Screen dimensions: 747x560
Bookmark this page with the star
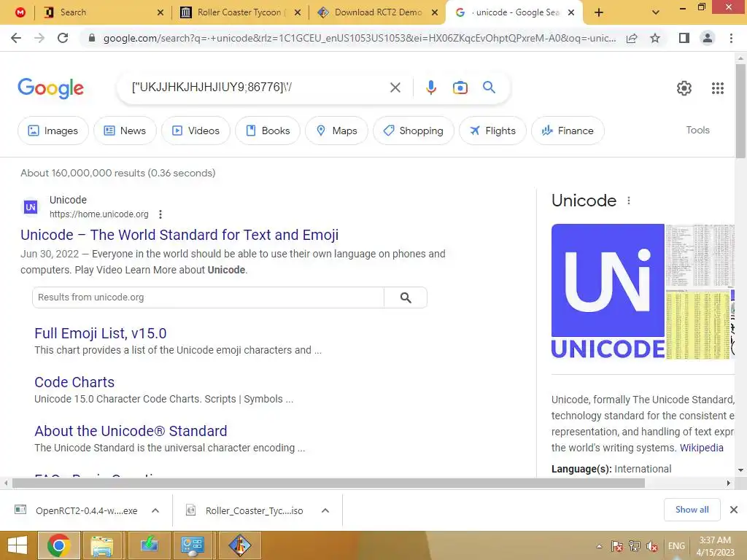[x=655, y=38]
